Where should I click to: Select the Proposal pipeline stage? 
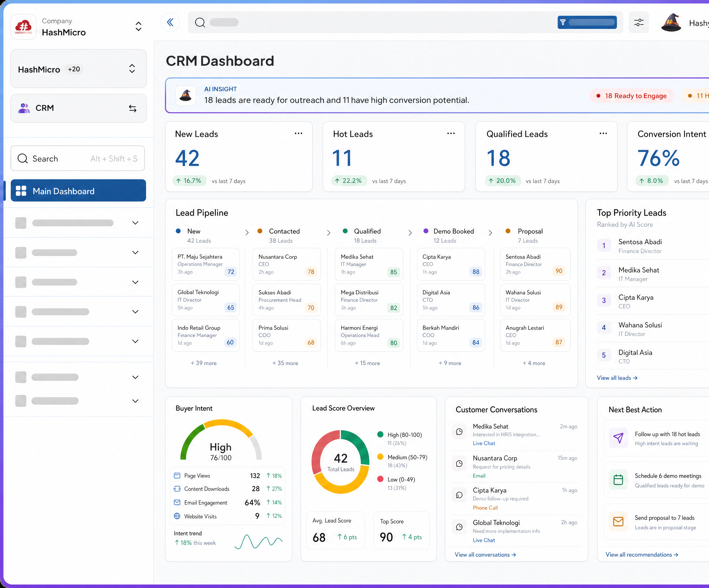[530, 231]
